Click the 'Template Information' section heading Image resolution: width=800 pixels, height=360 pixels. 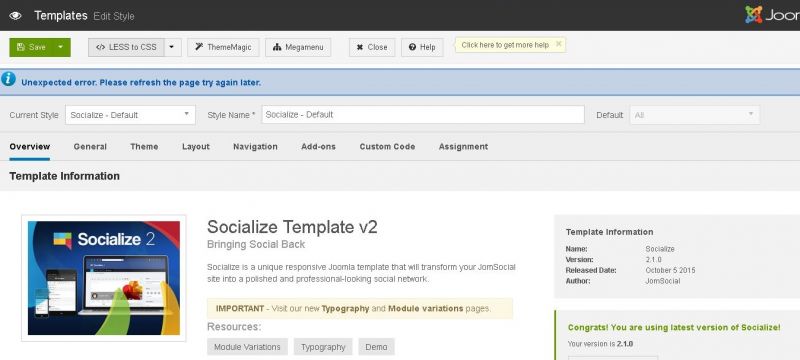pos(64,176)
